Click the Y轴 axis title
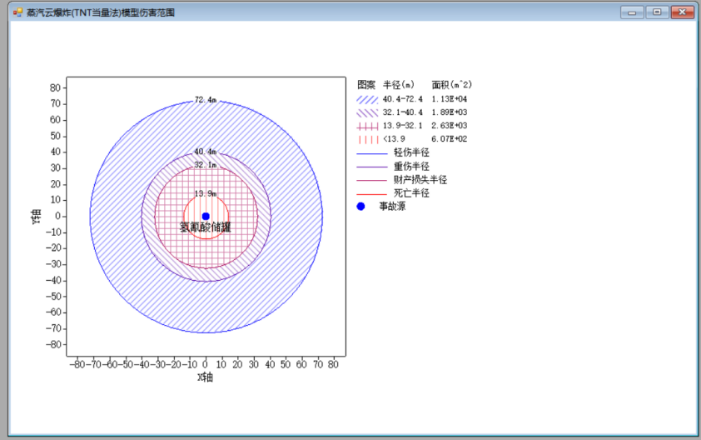This screenshot has width=701, height=440. [36, 216]
